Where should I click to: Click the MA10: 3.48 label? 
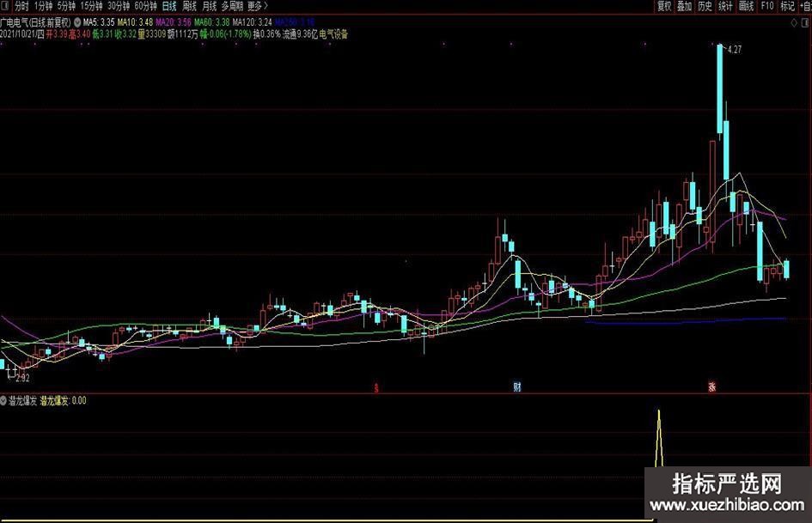135,22
